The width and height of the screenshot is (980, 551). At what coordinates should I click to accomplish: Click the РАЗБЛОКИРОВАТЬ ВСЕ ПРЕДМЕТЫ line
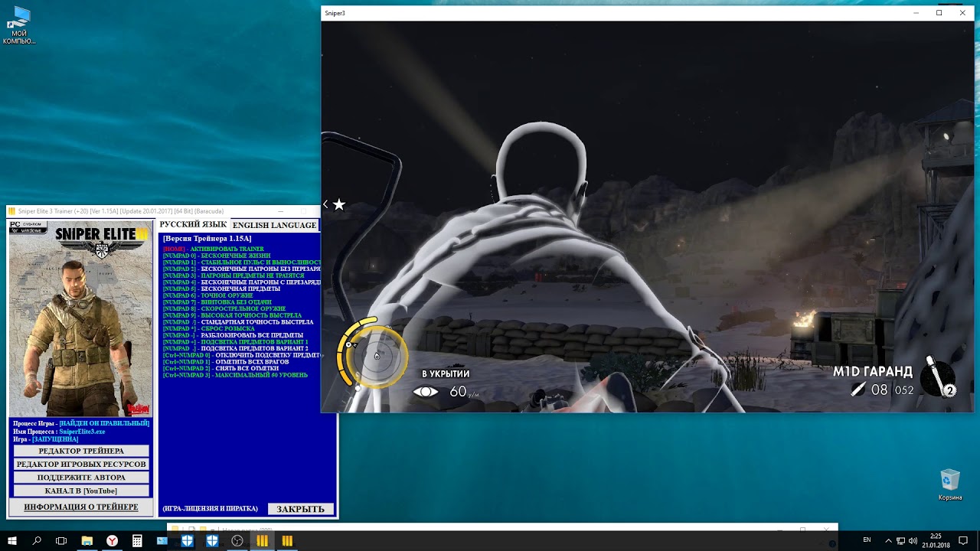pos(233,335)
